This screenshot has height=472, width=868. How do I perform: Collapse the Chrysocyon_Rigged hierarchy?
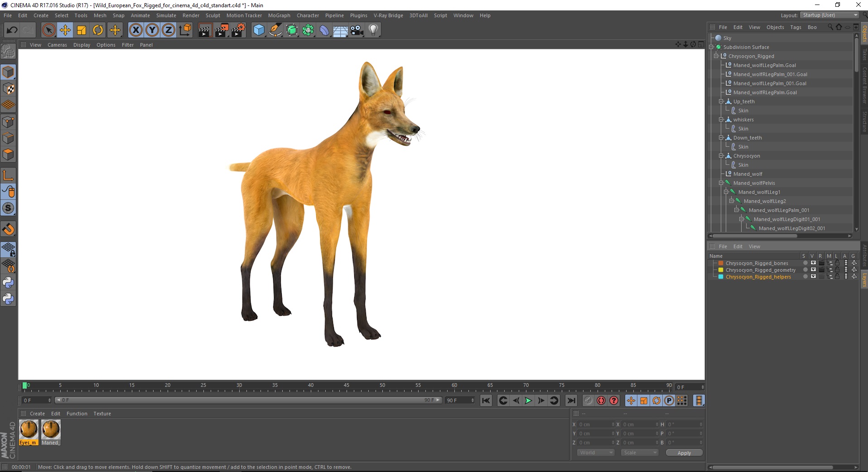(x=716, y=56)
